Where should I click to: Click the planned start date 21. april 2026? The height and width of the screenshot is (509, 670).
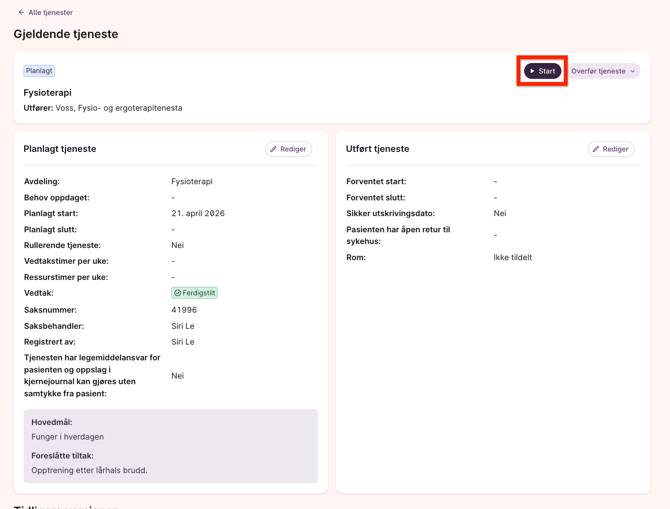point(198,214)
